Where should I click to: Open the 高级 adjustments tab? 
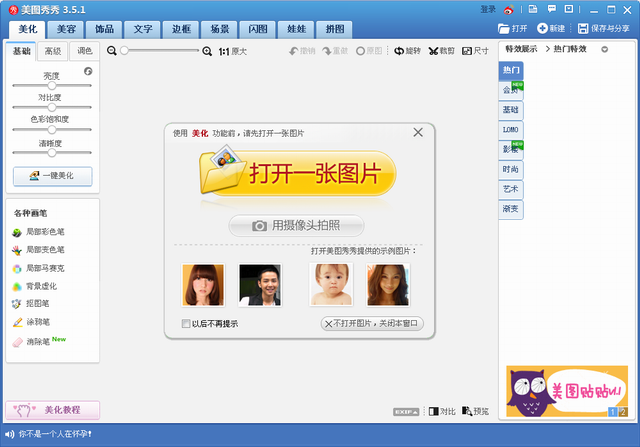point(52,50)
